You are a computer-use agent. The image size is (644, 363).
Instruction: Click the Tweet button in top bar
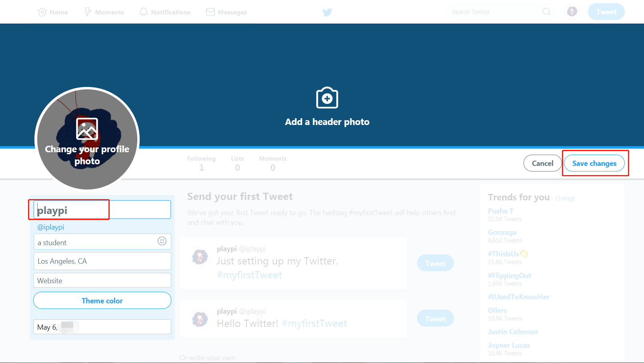(x=606, y=12)
